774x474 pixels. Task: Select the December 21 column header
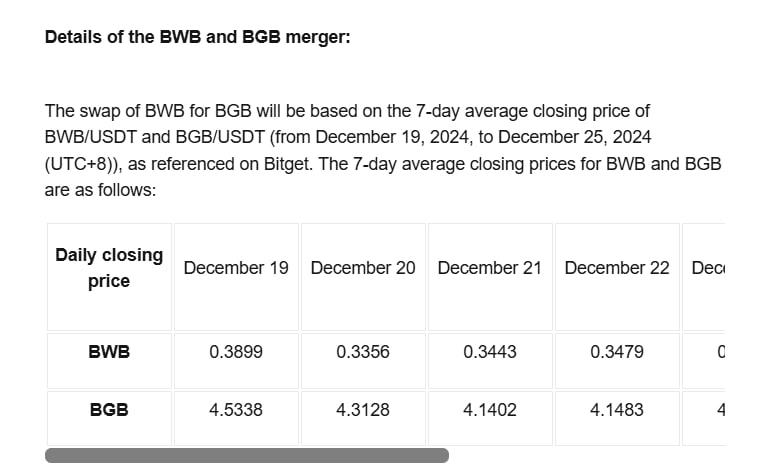pos(490,268)
